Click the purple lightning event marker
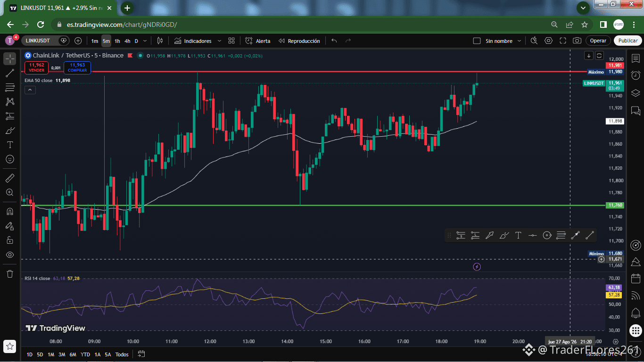 (x=477, y=267)
